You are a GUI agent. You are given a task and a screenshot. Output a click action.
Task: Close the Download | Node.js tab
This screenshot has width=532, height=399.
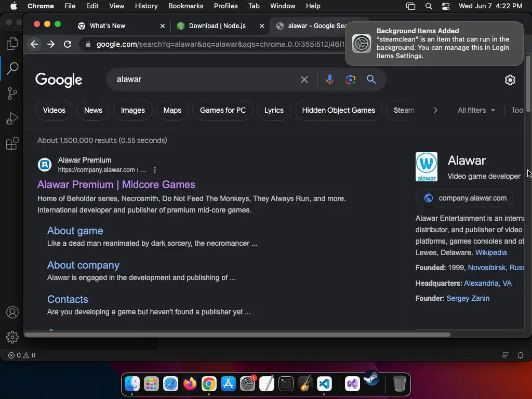click(x=262, y=26)
